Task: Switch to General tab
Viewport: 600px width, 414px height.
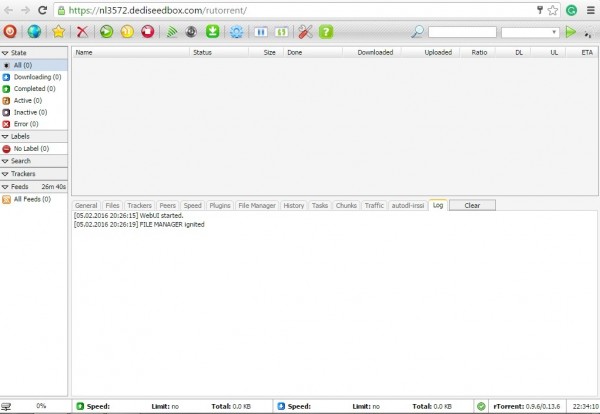Action: coord(86,205)
